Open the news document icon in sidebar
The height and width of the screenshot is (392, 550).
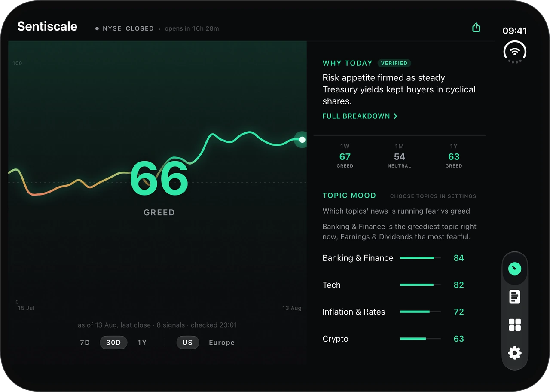click(x=515, y=297)
